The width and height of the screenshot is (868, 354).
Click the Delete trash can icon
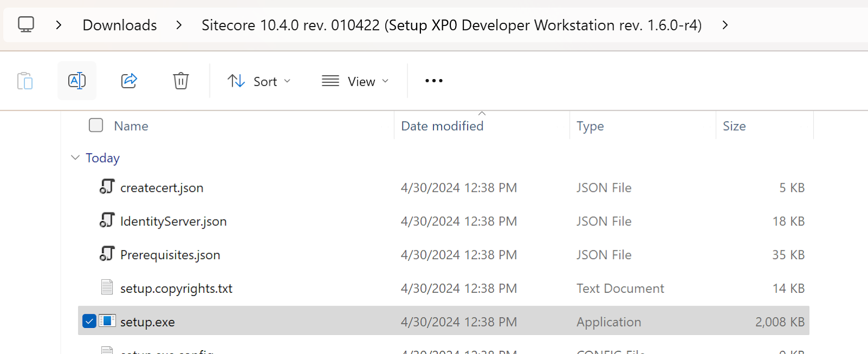click(x=181, y=81)
